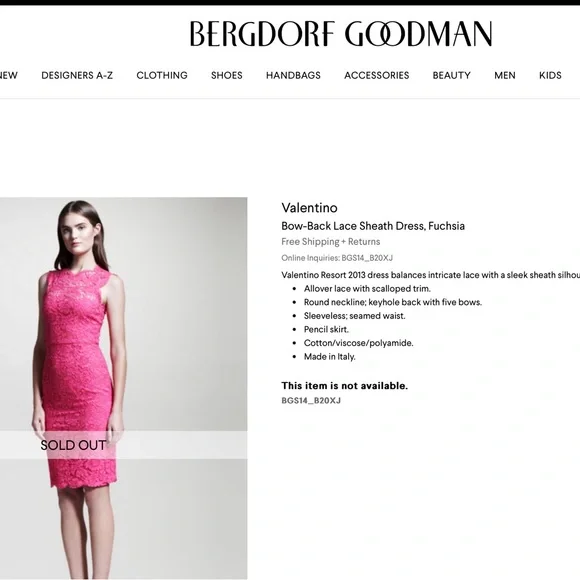Screen dimensions: 580x580
Task: Click the Valentino designer link
Action: coord(309,208)
